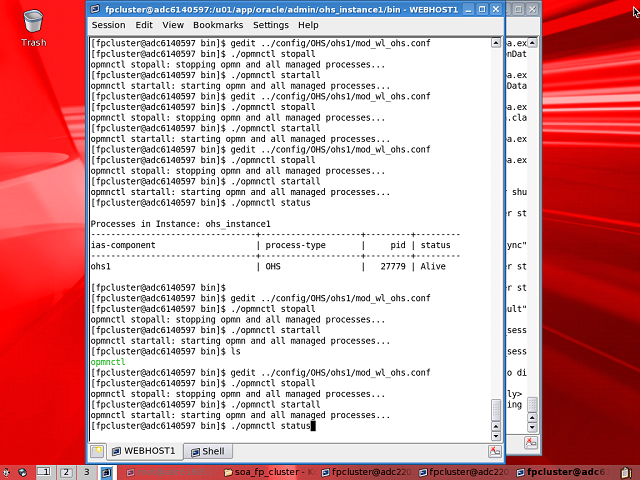Screen dimensions: 640x480
Task: Click the clipboard icon in system tray
Action: coord(627,473)
